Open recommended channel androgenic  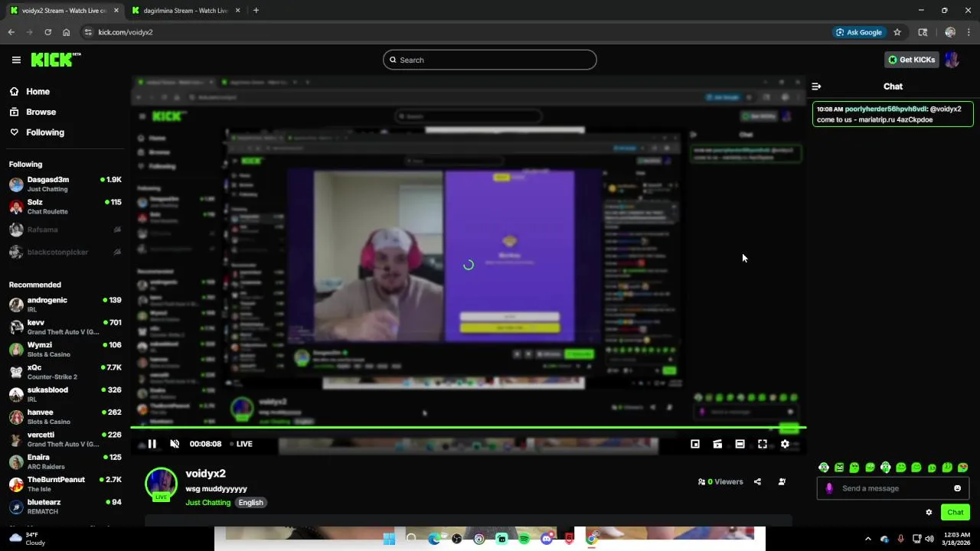click(65, 305)
